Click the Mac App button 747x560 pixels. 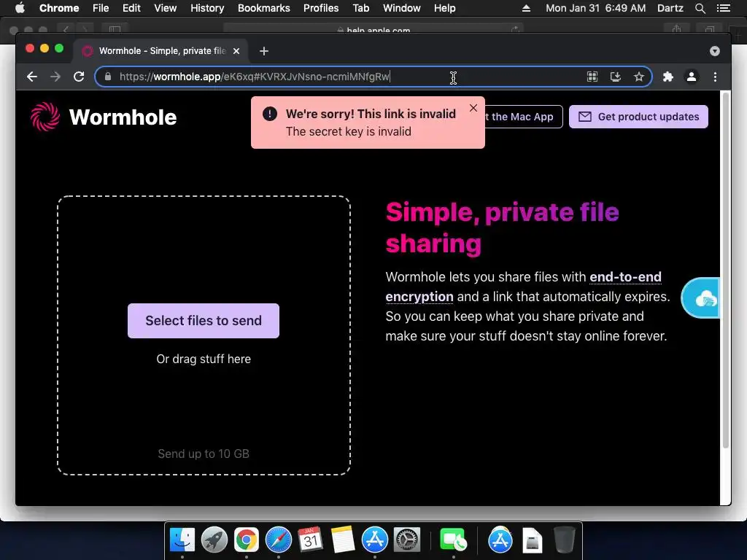524,117
